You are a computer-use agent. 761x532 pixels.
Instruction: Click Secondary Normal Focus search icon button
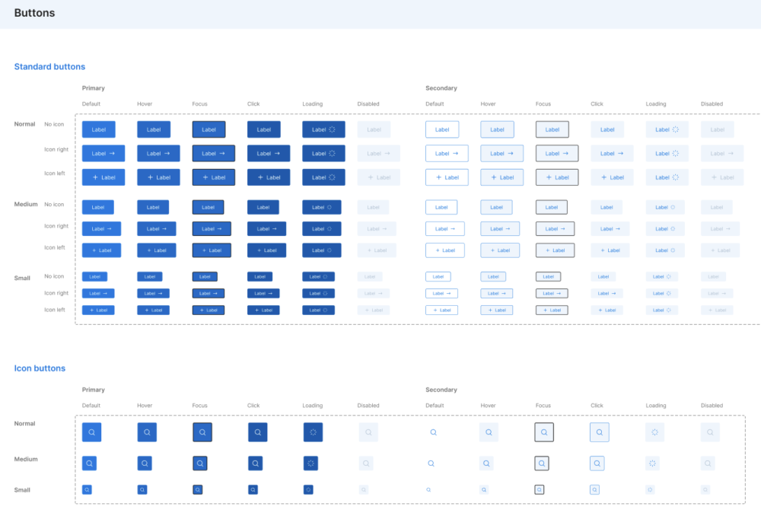tap(544, 432)
